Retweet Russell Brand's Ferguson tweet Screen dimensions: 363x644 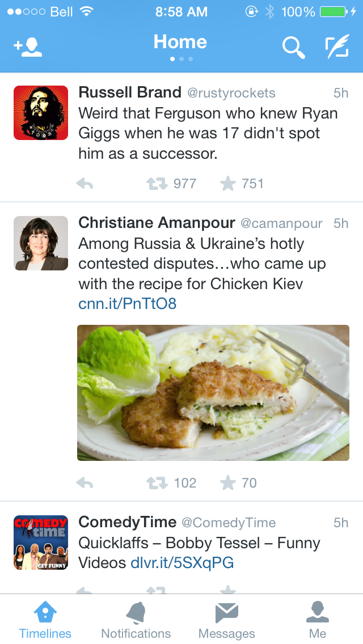(x=157, y=184)
